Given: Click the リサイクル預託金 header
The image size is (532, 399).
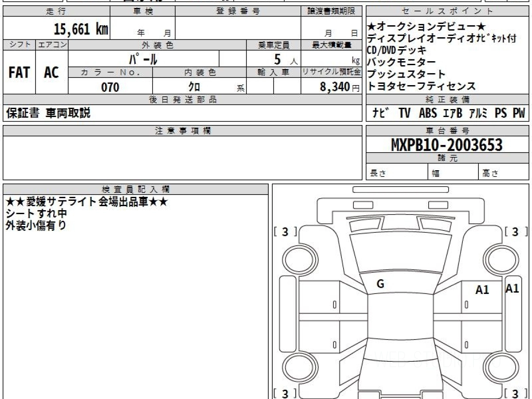Looking at the screenshot, I should pos(331,73).
